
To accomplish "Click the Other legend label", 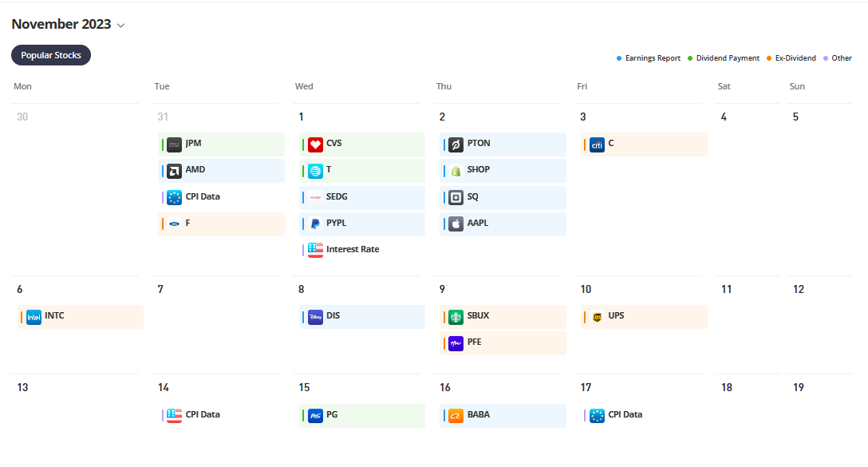I will tap(841, 58).
